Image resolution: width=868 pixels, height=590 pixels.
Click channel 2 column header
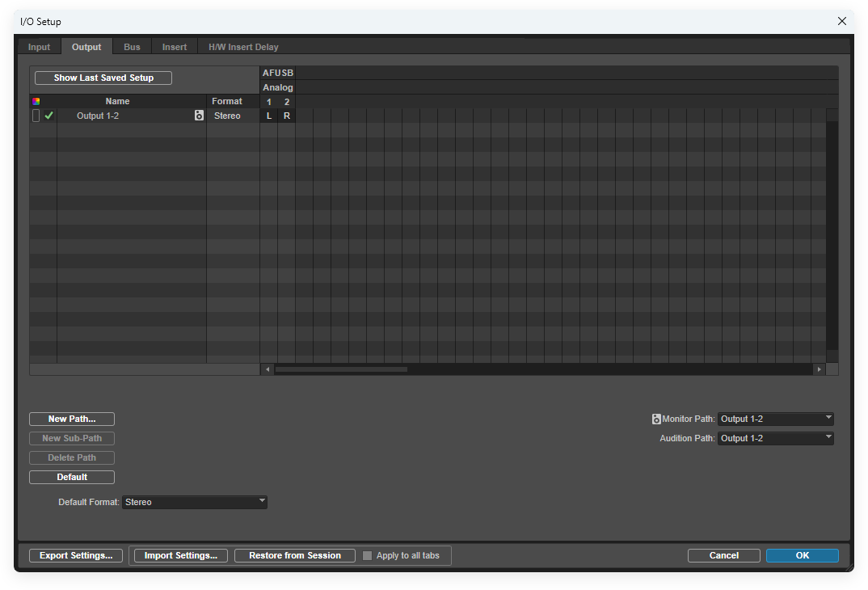(x=287, y=102)
